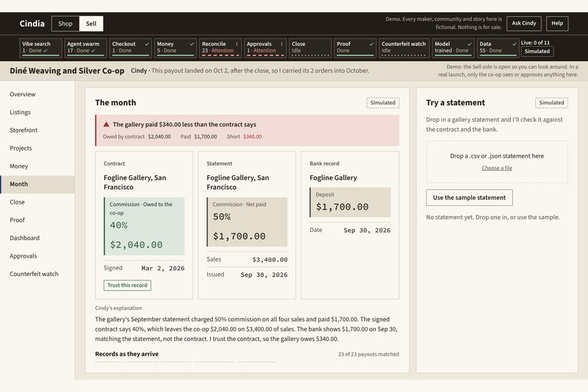Open the Reconcile attention card
Viewport: 588px width, 392px height.
(220, 47)
